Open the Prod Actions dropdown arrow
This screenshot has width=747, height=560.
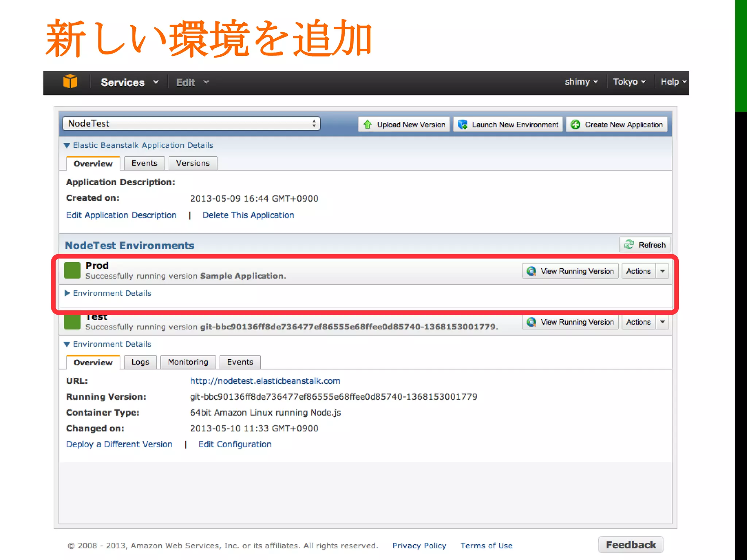tap(662, 271)
